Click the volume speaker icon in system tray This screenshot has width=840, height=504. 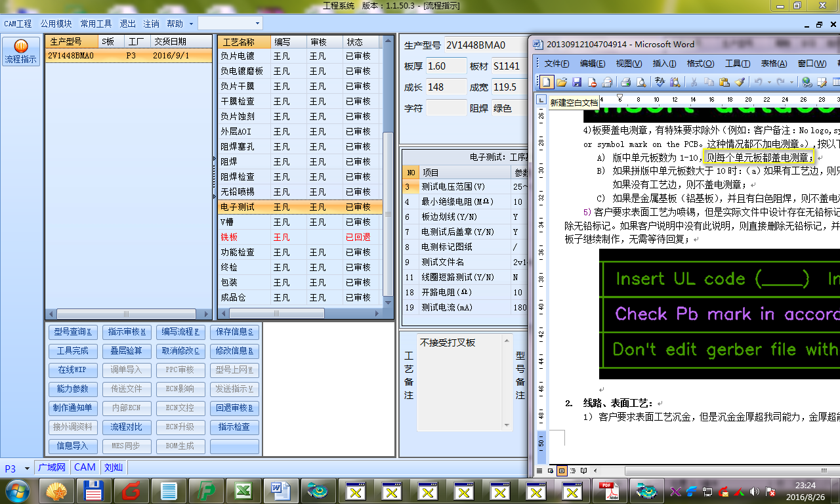(x=755, y=491)
